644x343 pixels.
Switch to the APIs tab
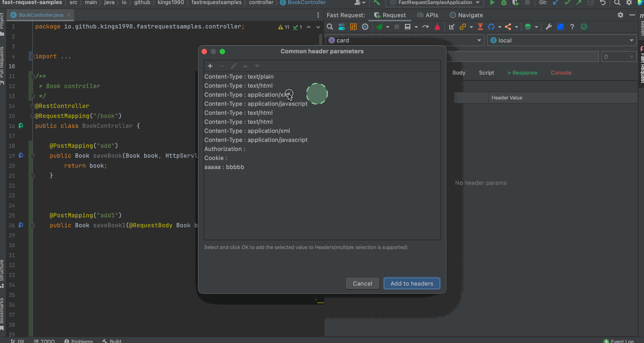click(x=427, y=15)
